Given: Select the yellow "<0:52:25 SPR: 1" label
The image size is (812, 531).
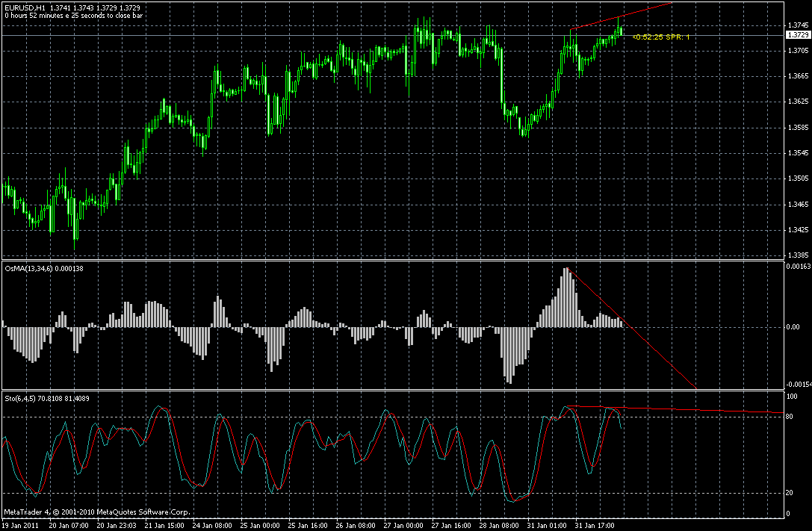Looking at the screenshot, I should pos(661,37).
